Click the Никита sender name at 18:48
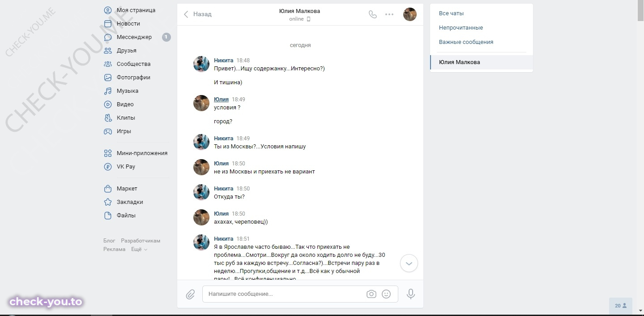The height and width of the screenshot is (316, 644). click(x=224, y=61)
